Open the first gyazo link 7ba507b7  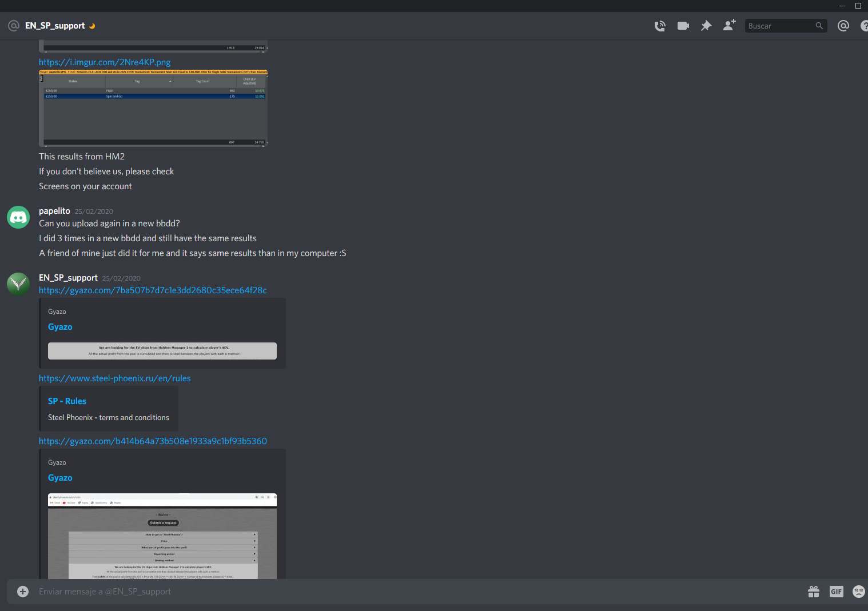point(153,290)
